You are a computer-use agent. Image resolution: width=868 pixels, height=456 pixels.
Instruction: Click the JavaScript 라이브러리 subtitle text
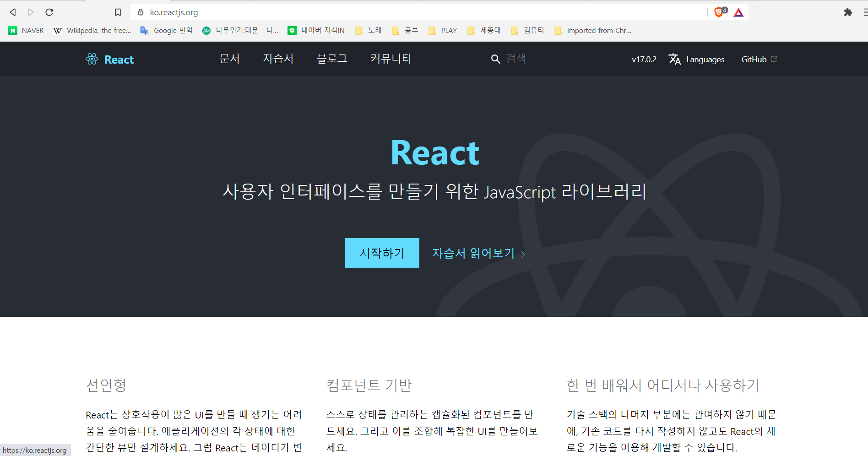[565, 191]
